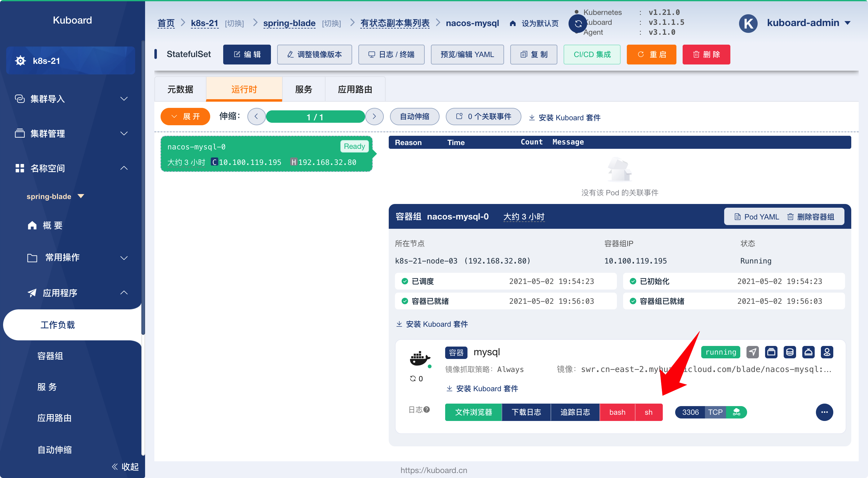Click the Docker whale icon for mysql

pos(420,359)
